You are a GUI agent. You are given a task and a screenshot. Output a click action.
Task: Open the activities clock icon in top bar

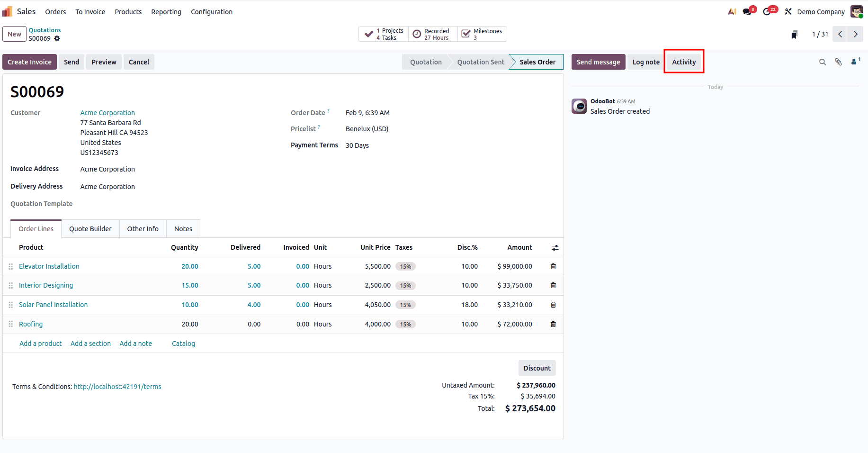(x=768, y=10)
